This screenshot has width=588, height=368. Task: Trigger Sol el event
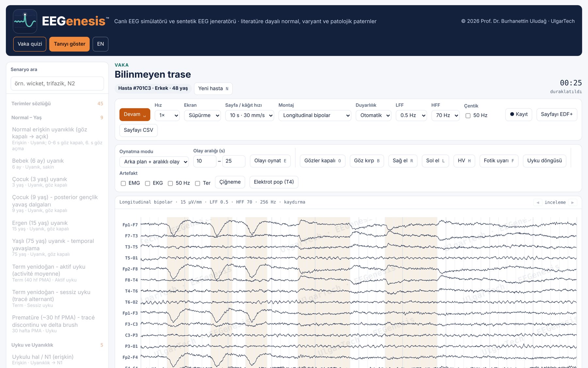click(x=435, y=161)
